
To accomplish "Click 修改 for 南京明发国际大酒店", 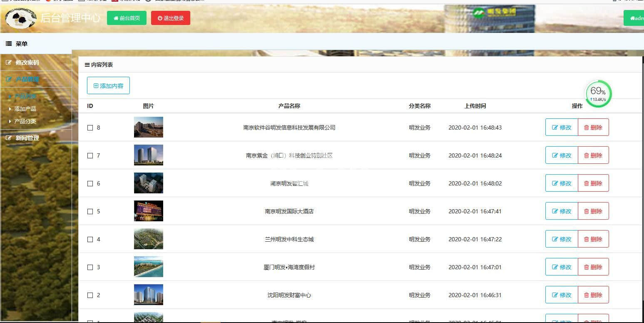I will [x=562, y=211].
